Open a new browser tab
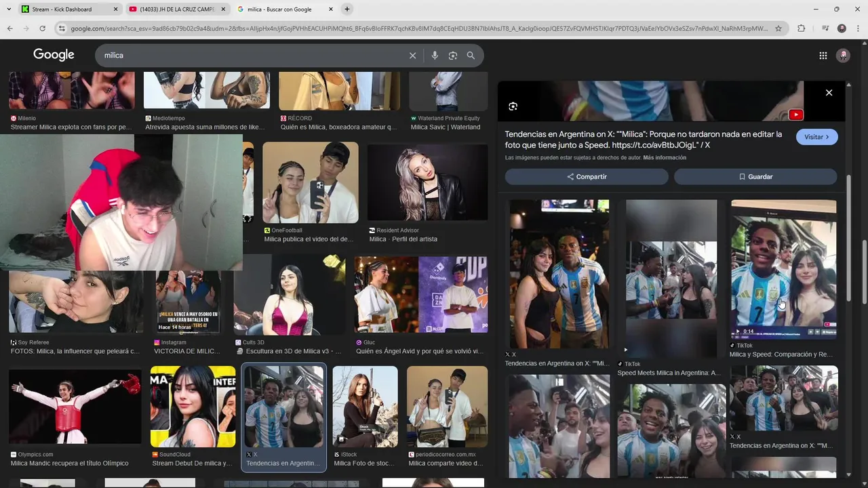This screenshot has height=488, width=868. click(x=347, y=9)
